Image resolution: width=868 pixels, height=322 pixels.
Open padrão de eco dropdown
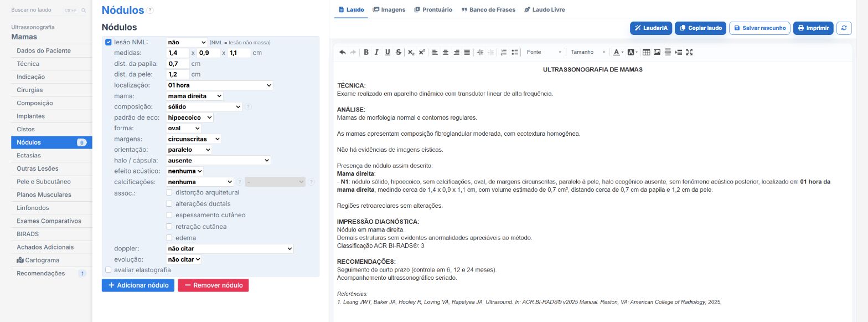tap(189, 117)
